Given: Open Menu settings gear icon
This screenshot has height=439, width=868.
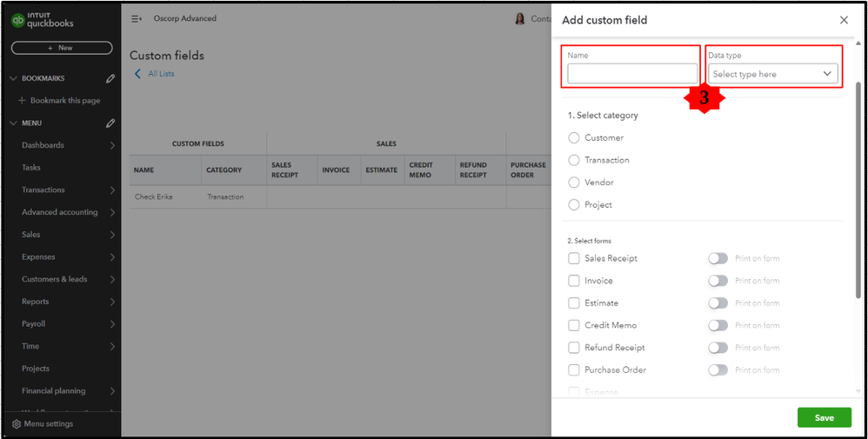Looking at the screenshot, I should 16,424.
